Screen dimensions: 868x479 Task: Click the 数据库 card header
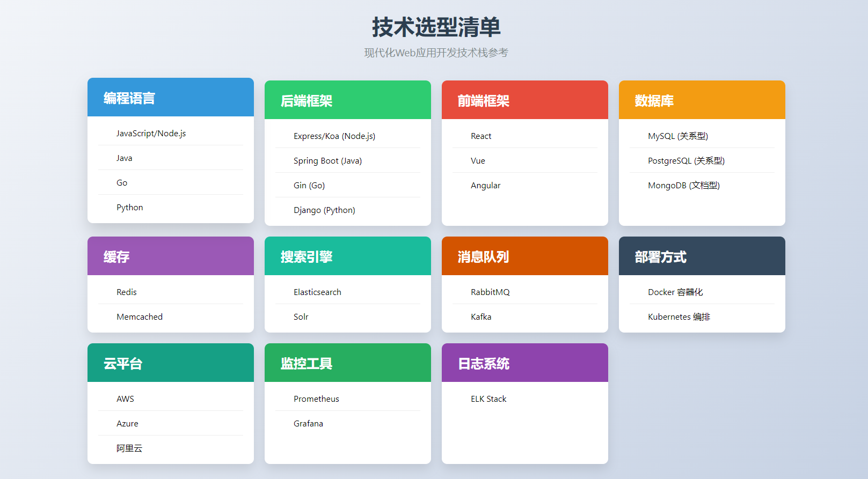pos(702,100)
